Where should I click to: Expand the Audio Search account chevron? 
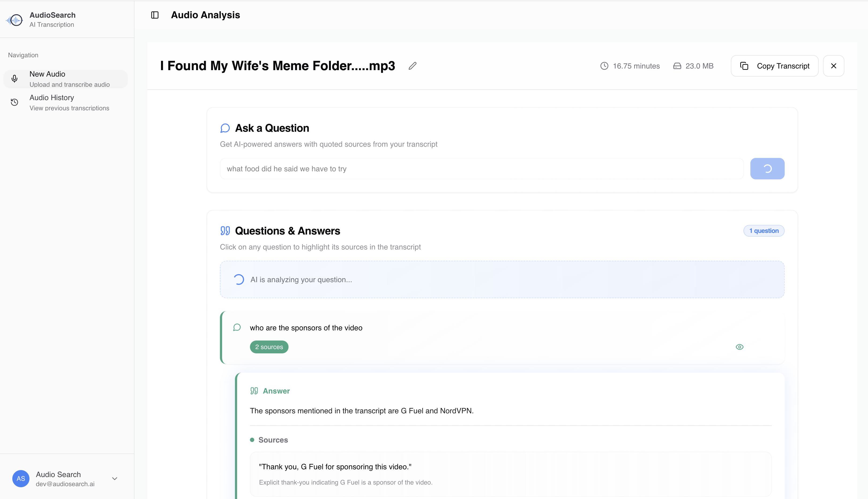(115, 478)
